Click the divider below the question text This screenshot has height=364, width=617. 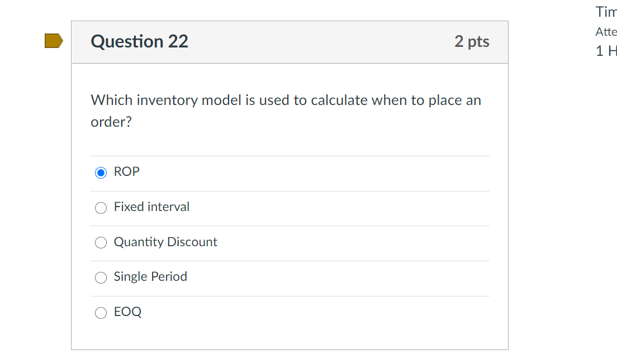pos(289,156)
